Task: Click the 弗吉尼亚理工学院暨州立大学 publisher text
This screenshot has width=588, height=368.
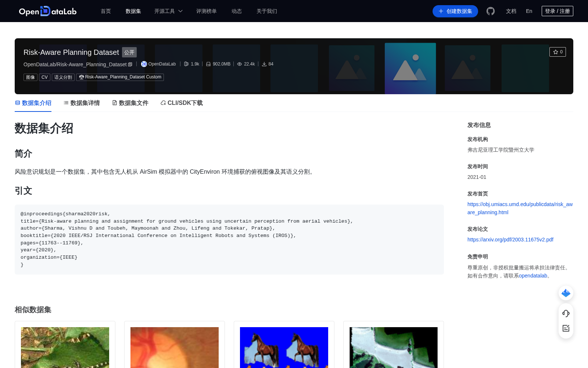Action: click(x=501, y=150)
